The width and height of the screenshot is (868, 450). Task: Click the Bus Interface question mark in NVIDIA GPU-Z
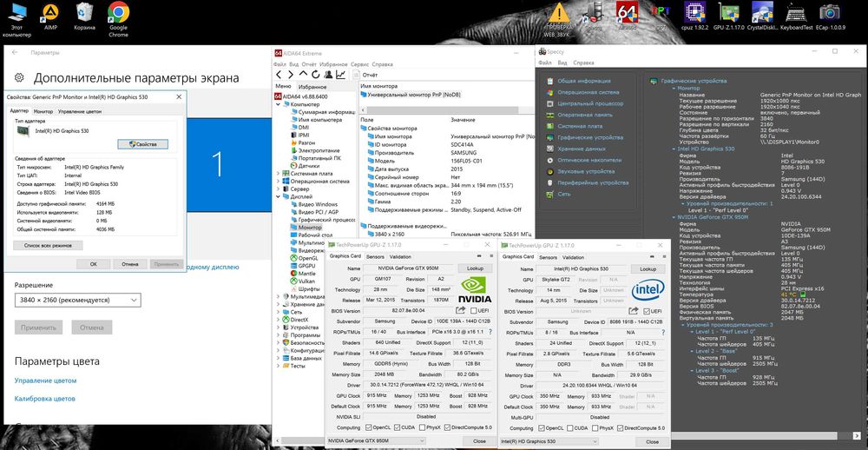click(x=490, y=332)
